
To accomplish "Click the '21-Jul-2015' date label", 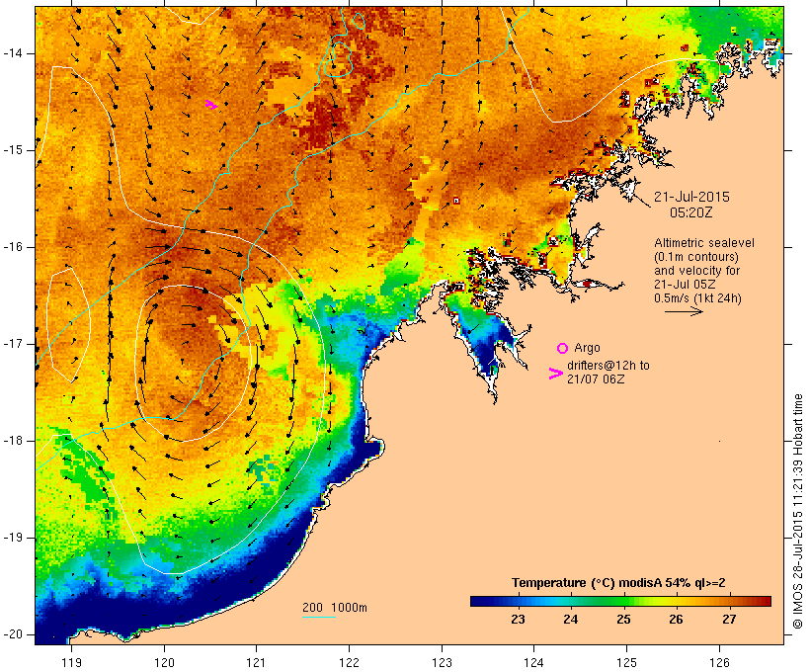I will (691, 197).
